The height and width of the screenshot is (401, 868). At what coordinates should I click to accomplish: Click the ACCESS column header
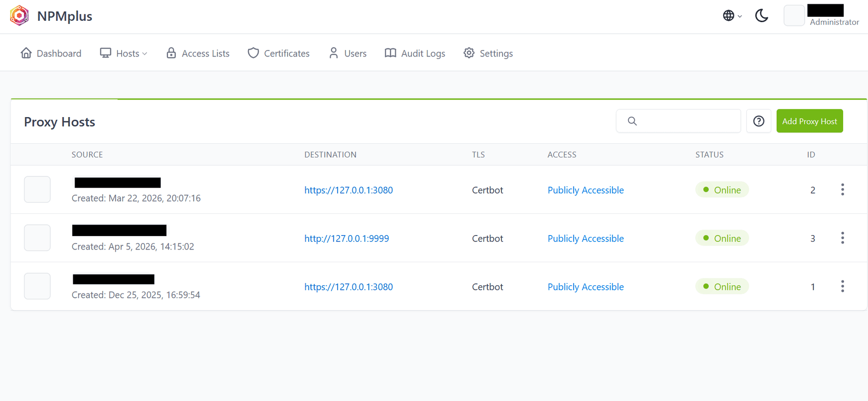(562, 155)
